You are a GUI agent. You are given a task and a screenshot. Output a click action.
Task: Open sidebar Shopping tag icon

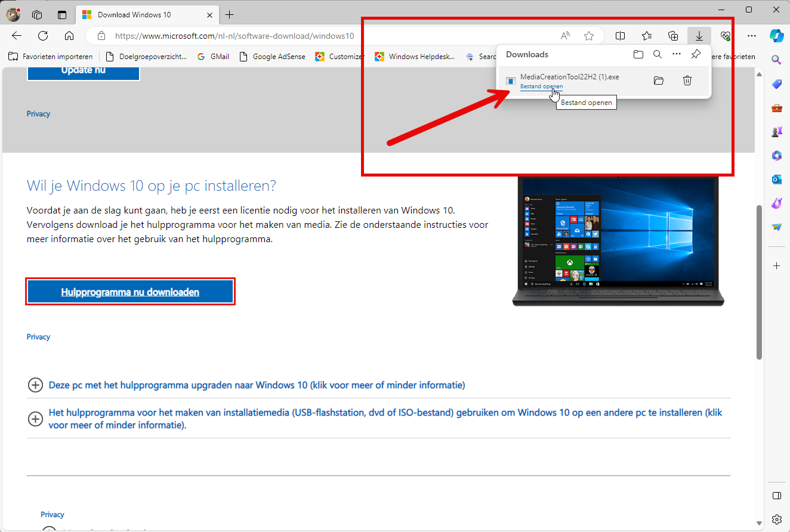click(776, 84)
